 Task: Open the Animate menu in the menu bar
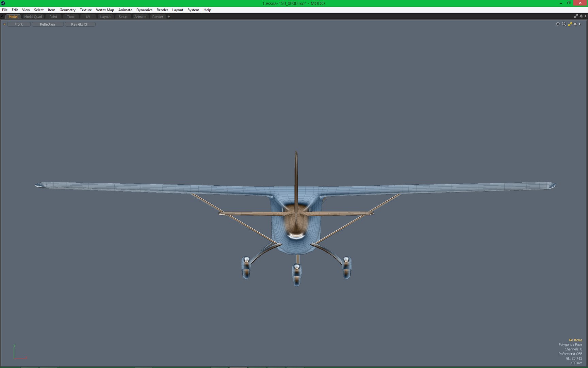point(125,10)
